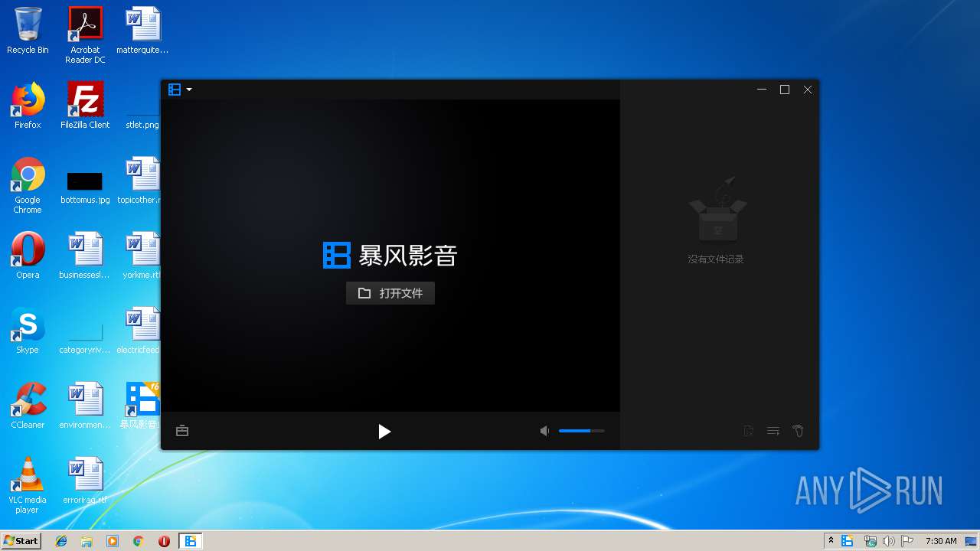Viewport: 980px width, 551px height.
Task: Launch Opera from the taskbar
Action: tap(164, 541)
